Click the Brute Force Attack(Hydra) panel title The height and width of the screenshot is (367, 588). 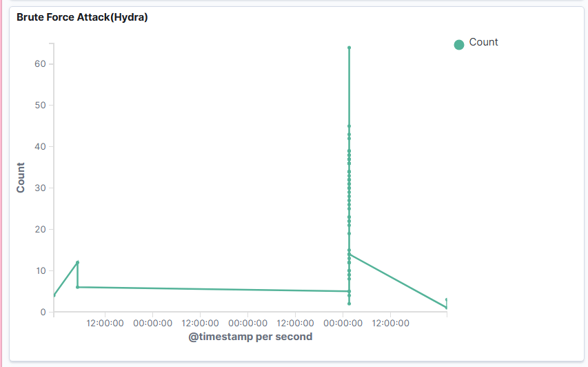(x=82, y=17)
